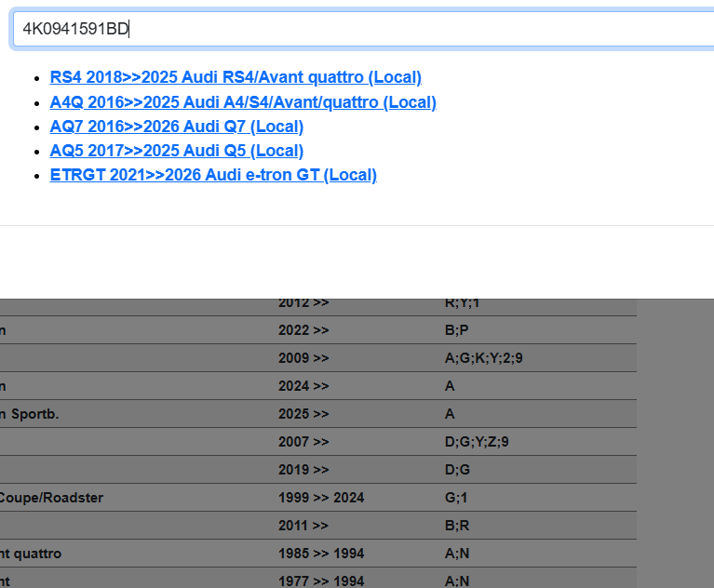Select the AQ7 Audi Q7 result
Screen dimensions: 714x588
tap(176, 127)
